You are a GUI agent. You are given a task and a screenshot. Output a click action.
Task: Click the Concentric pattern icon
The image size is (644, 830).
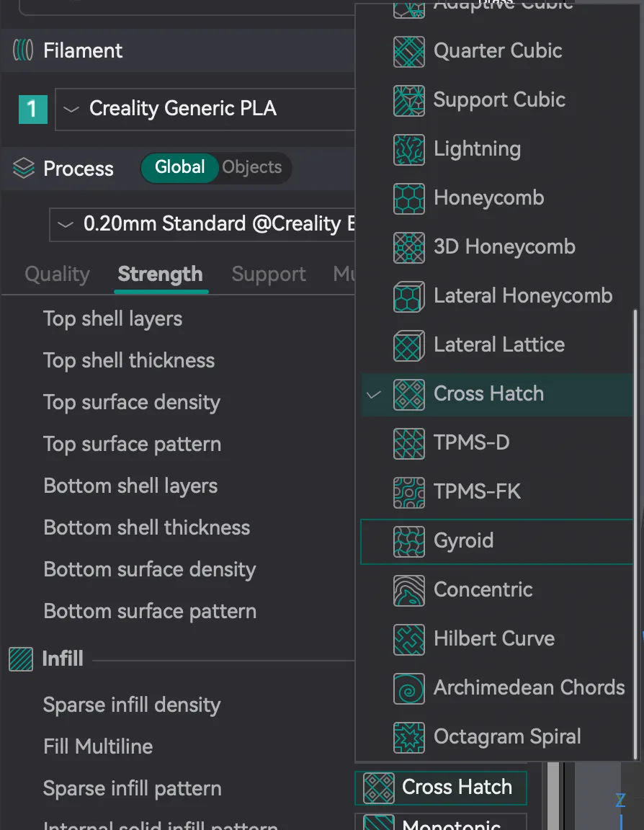coord(408,590)
